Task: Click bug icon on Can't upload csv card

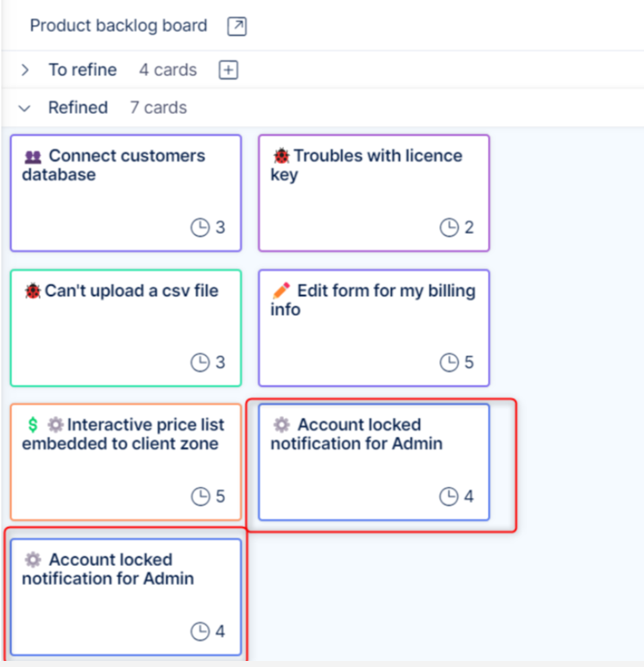Action: coord(33,291)
